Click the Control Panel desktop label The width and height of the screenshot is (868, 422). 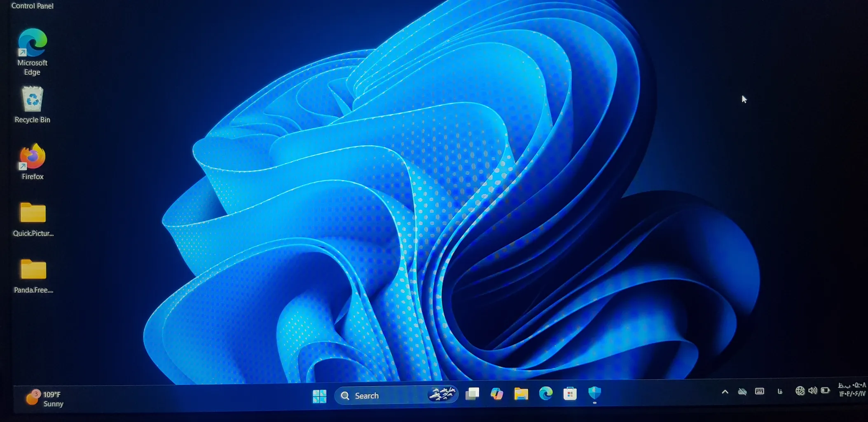[x=33, y=6]
